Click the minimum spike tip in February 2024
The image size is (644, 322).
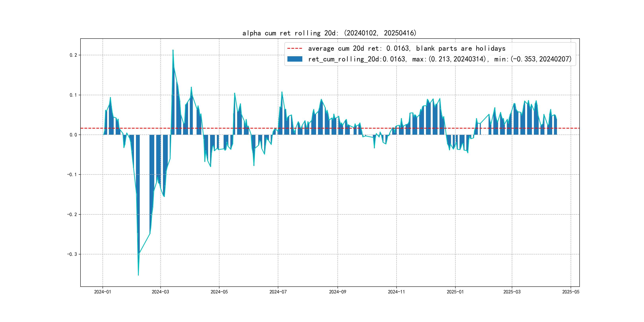tap(138, 275)
